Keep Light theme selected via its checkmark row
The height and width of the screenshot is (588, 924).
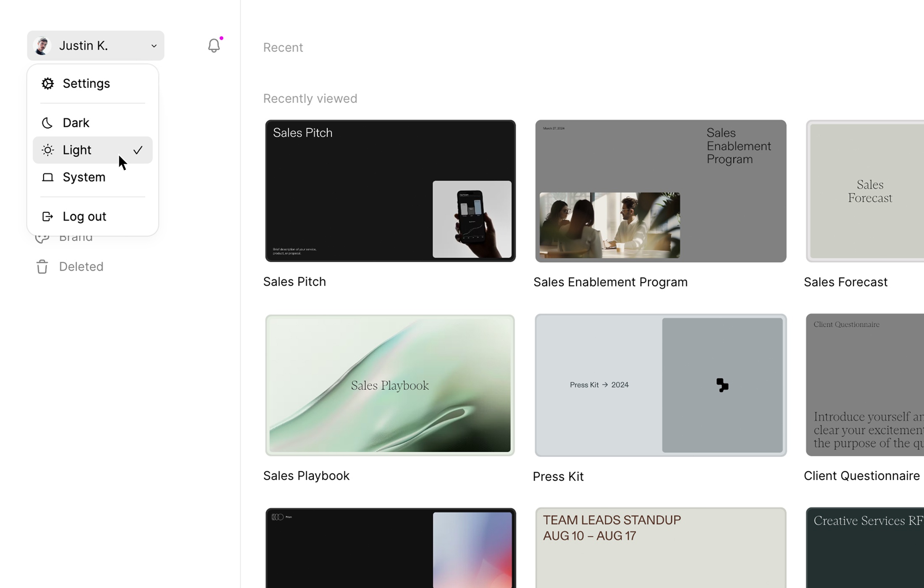[x=137, y=150]
